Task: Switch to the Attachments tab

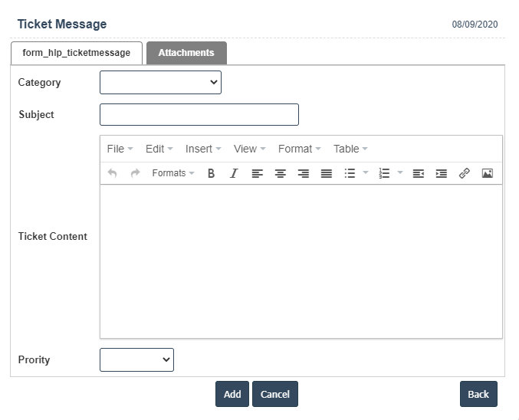Action: (186, 53)
